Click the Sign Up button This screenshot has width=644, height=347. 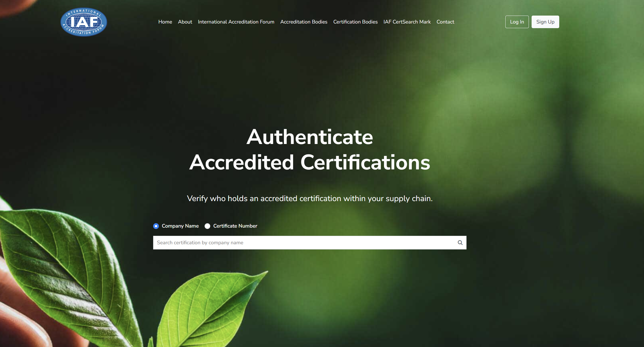click(x=545, y=22)
